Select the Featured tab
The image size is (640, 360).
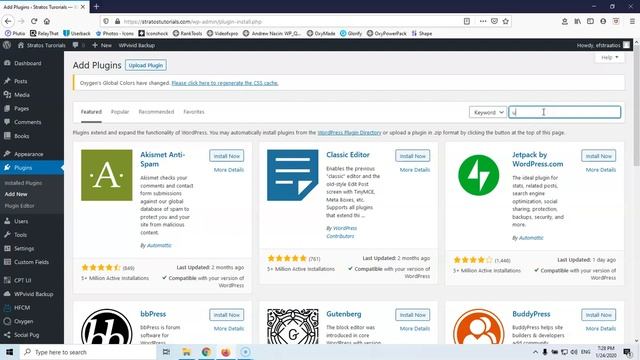point(91,112)
